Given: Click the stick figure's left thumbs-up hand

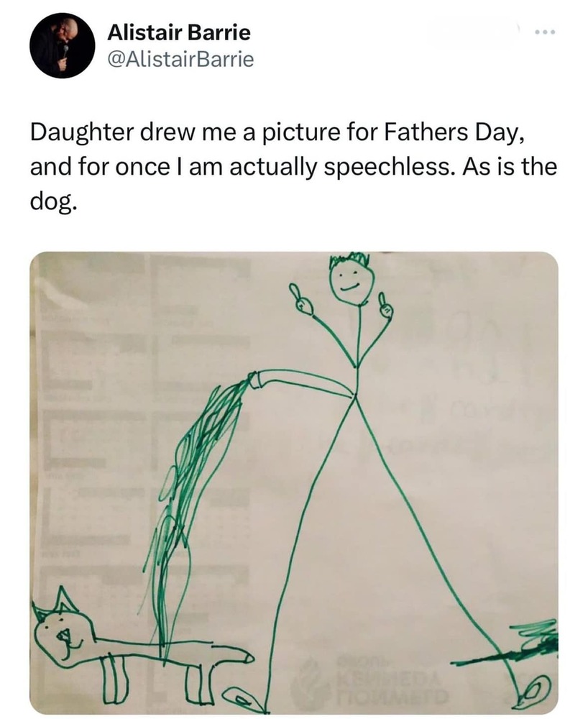Looking at the screenshot, I should pos(302,301).
